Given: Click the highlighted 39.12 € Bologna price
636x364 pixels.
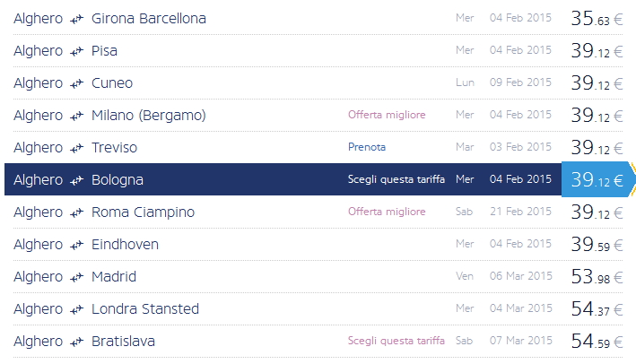Looking at the screenshot, I should [x=597, y=180].
